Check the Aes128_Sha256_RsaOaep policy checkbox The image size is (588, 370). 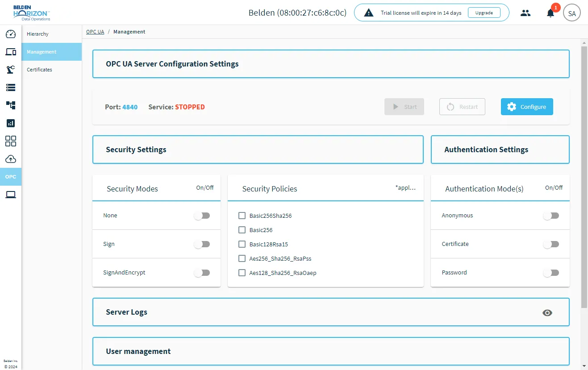pyautogui.click(x=242, y=273)
